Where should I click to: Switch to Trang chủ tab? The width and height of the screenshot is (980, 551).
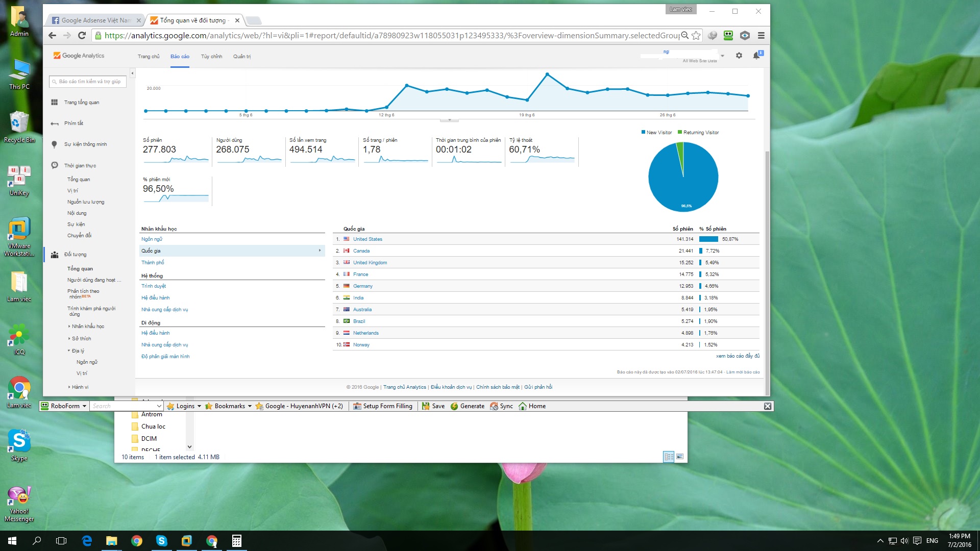149,57
